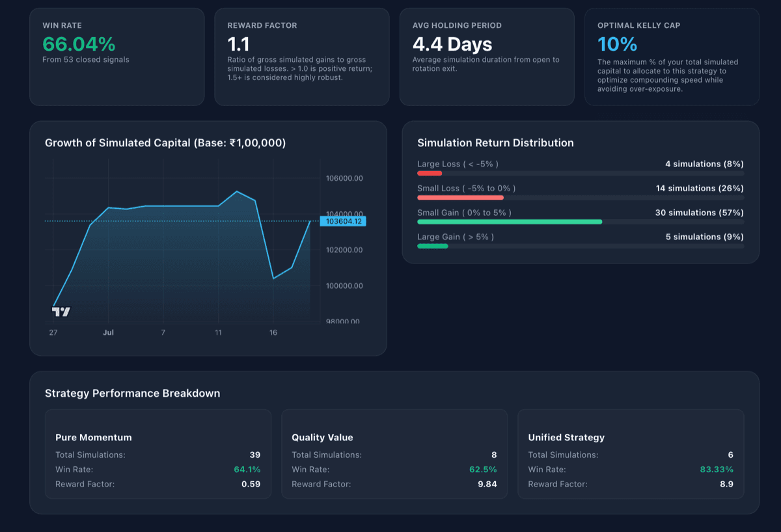Click the Unified Strategy card title

click(566, 438)
